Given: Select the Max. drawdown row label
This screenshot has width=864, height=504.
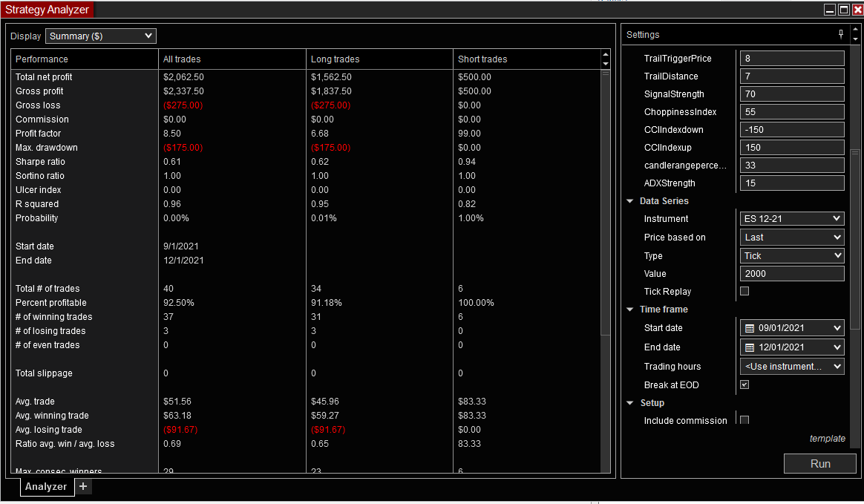Looking at the screenshot, I should [x=46, y=148].
